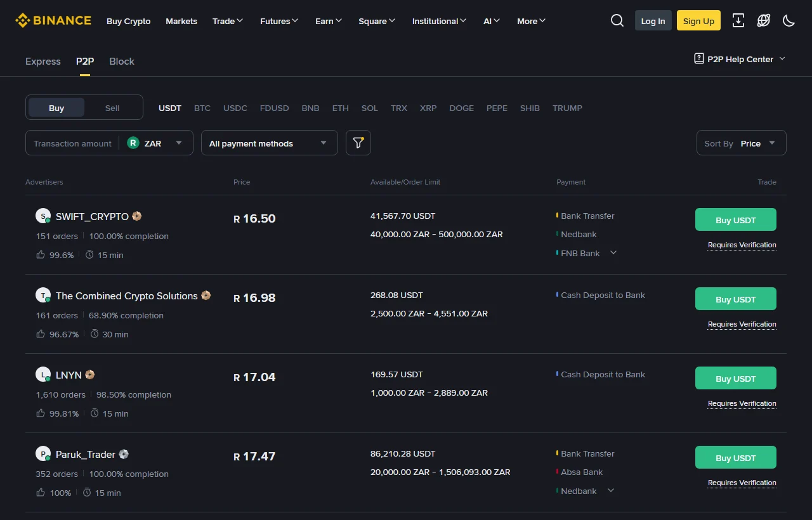The width and height of the screenshot is (812, 520).
Task: Expand SWIFT_CRYPTO payment methods chevron
Action: 613,252
